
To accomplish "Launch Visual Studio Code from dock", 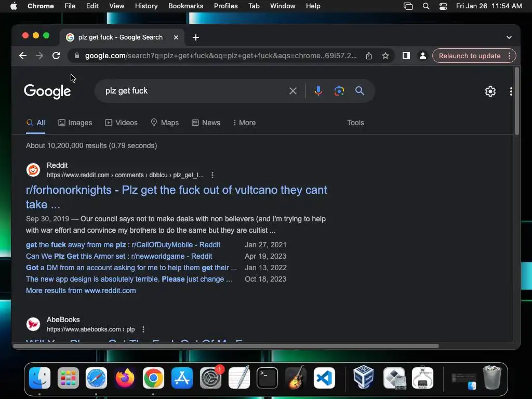I will click(x=324, y=378).
